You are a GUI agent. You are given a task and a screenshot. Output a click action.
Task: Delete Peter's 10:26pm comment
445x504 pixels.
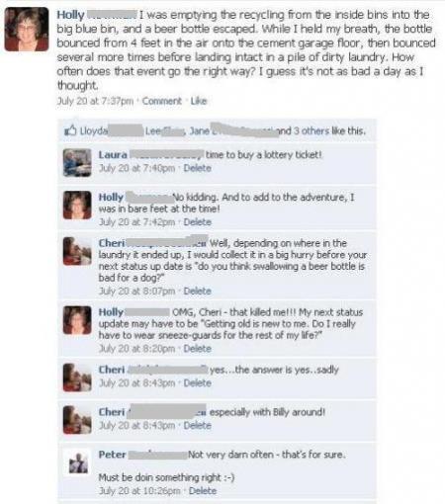(x=203, y=491)
